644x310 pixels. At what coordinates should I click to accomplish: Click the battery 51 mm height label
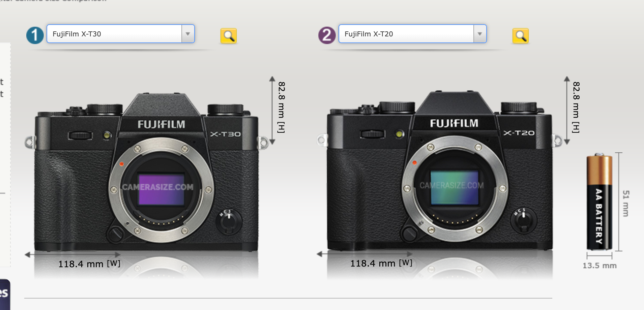point(626,203)
